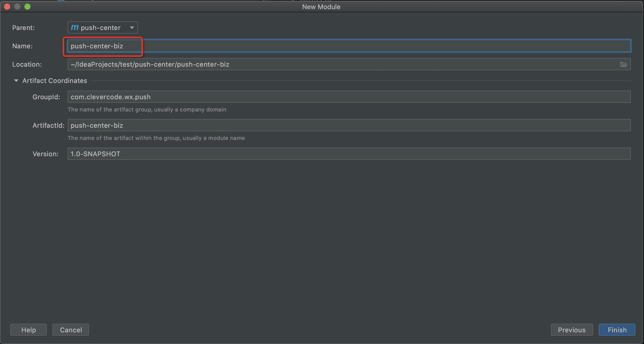Screen dimensions: 644x344
Task: Cancel the New Module dialog
Action: 71,330
